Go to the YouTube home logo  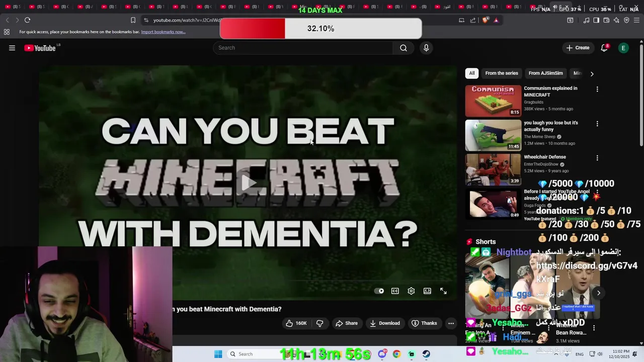click(x=41, y=48)
